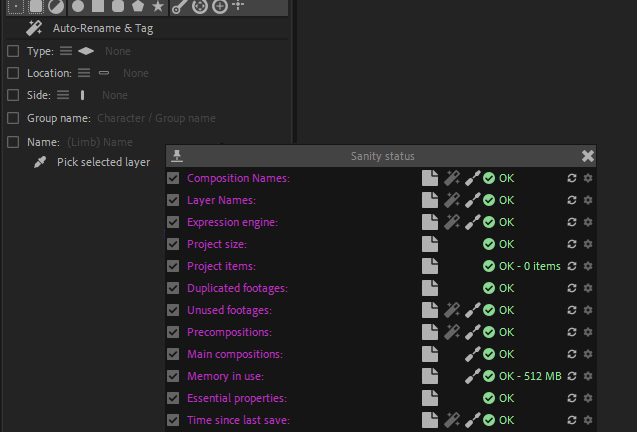Click the pentagon shape icon in toolbar
Screen dimensions: 637x432
(x=137, y=7)
